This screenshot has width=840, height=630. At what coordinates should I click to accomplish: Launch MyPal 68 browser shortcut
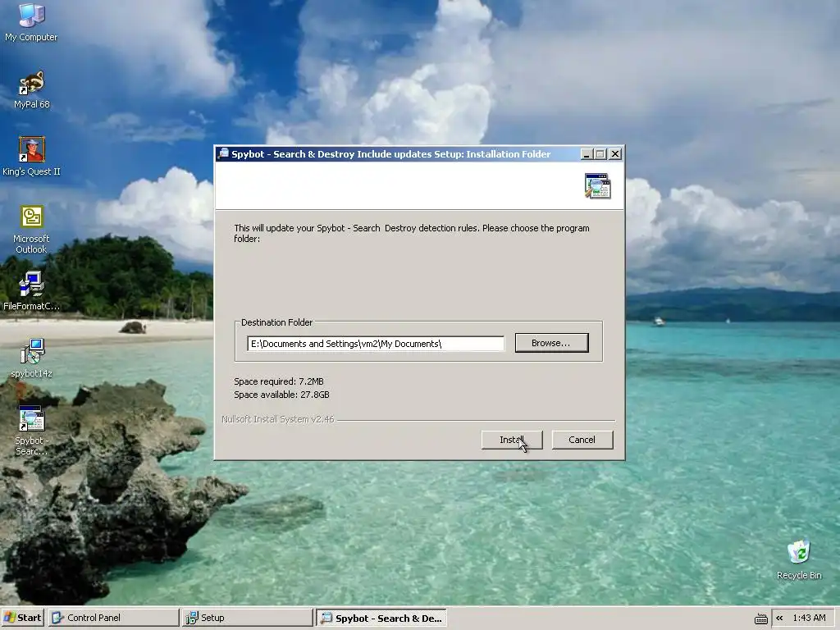(32, 89)
